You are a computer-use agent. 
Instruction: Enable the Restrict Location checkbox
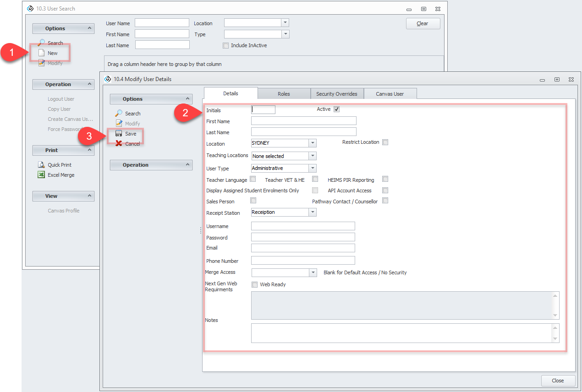pyautogui.click(x=385, y=142)
